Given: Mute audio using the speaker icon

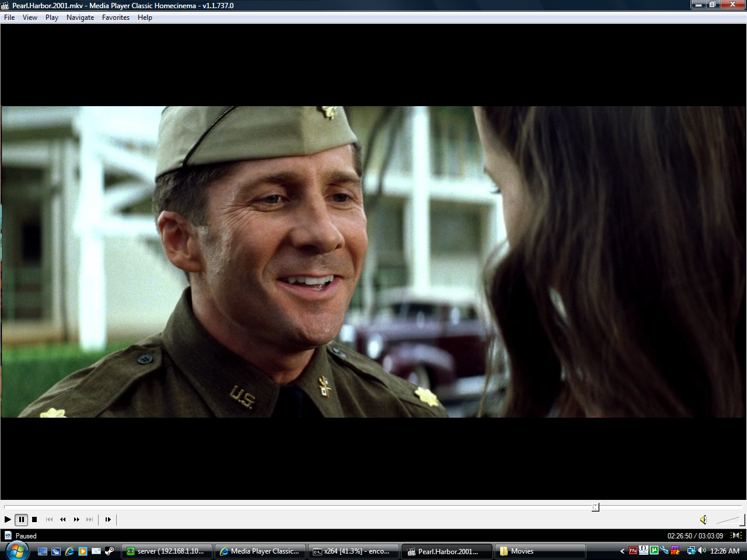Looking at the screenshot, I should (703, 519).
